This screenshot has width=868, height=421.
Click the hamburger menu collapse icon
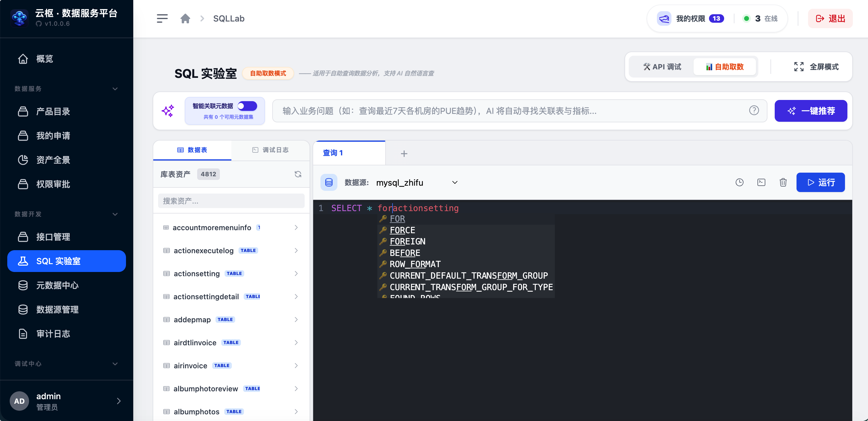point(162,18)
